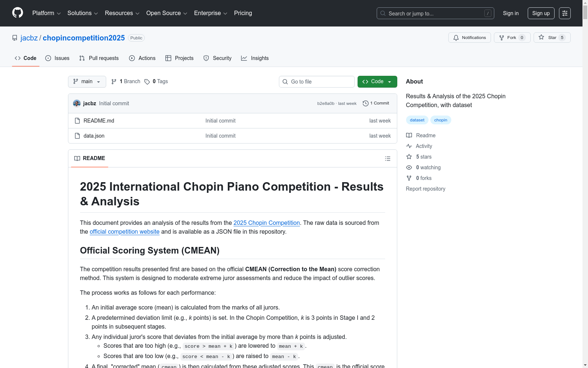This screenshot has width=588, height=368.
Task: View the 0 watching link
Action: tap(423, 167)
